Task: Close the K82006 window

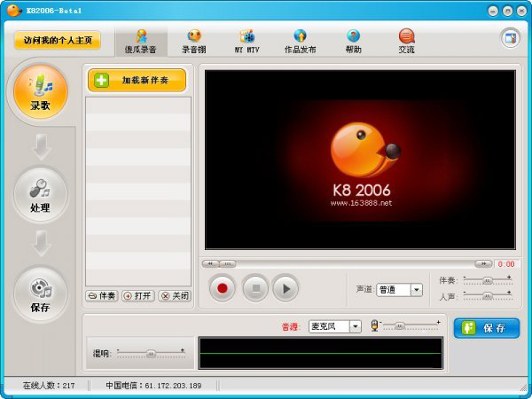Action: [x=522, y=11]
